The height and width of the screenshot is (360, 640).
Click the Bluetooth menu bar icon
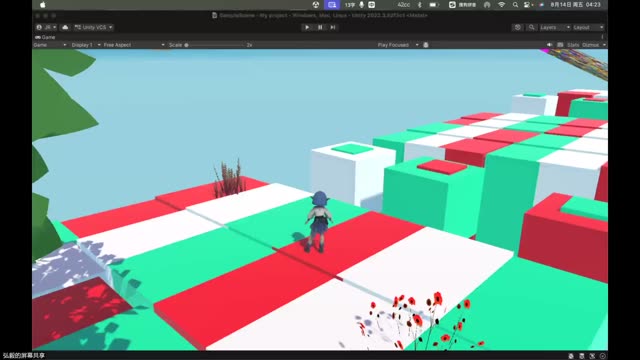(419, 5)
